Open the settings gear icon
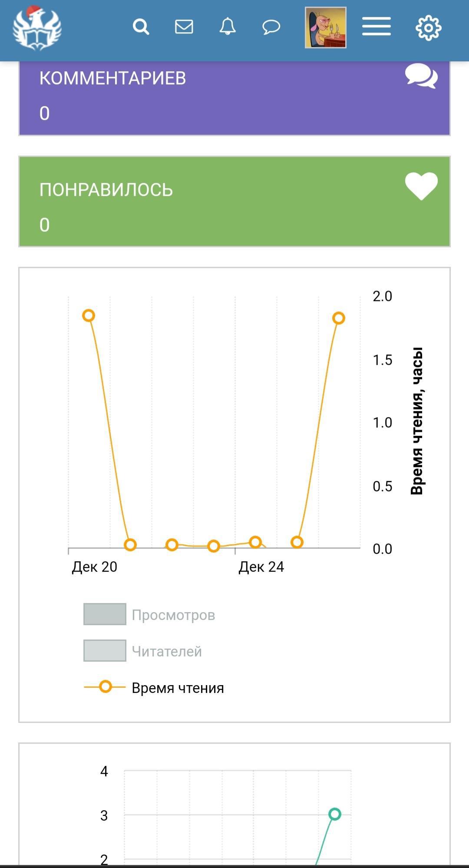The image size is (469, 868). (428, 28)
